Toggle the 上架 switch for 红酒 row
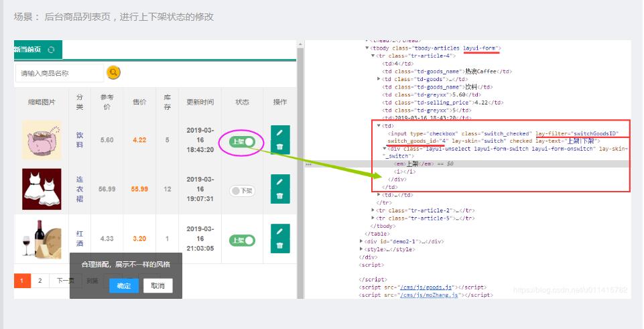644x329 pixels. tap(242, 241)
